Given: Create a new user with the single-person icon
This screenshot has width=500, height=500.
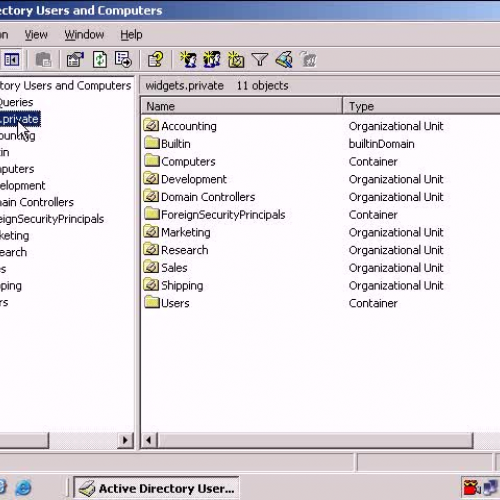Looking at the screenshot, I should click(188, 60).
